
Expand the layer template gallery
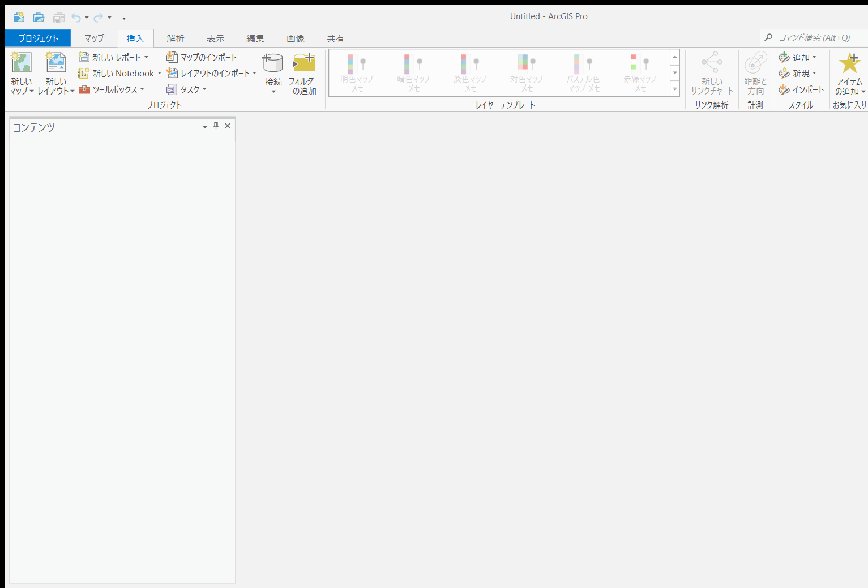tap(674, 89)
